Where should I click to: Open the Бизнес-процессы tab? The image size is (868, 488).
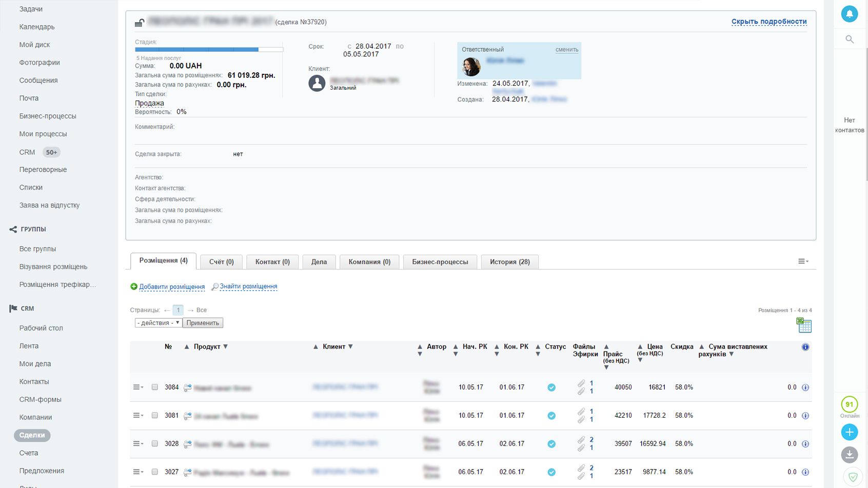coord(440,262)
